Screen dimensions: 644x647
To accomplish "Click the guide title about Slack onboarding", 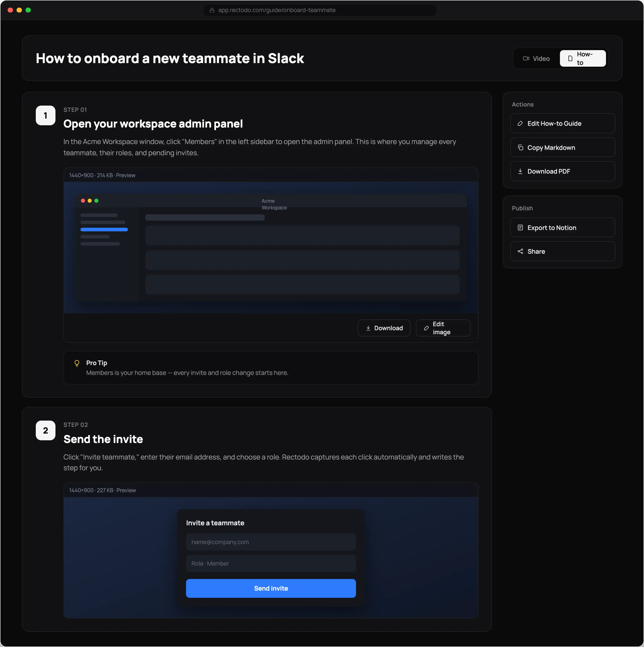I will click(170, 59).
